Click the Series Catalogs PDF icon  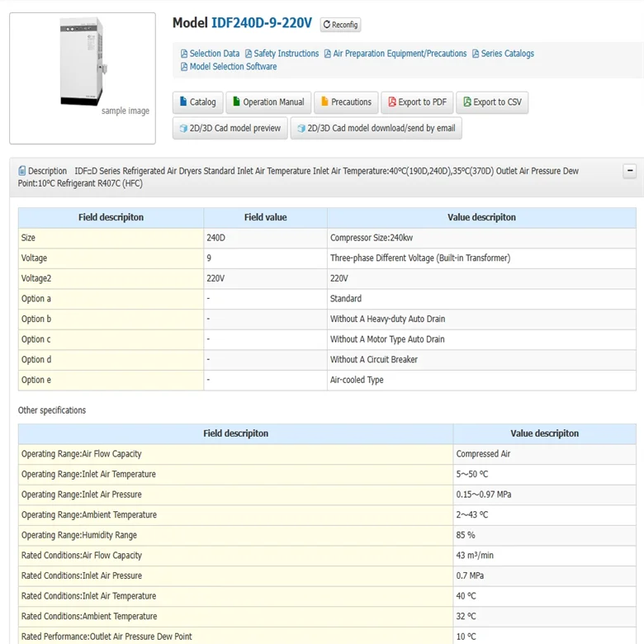coord(476,54)
